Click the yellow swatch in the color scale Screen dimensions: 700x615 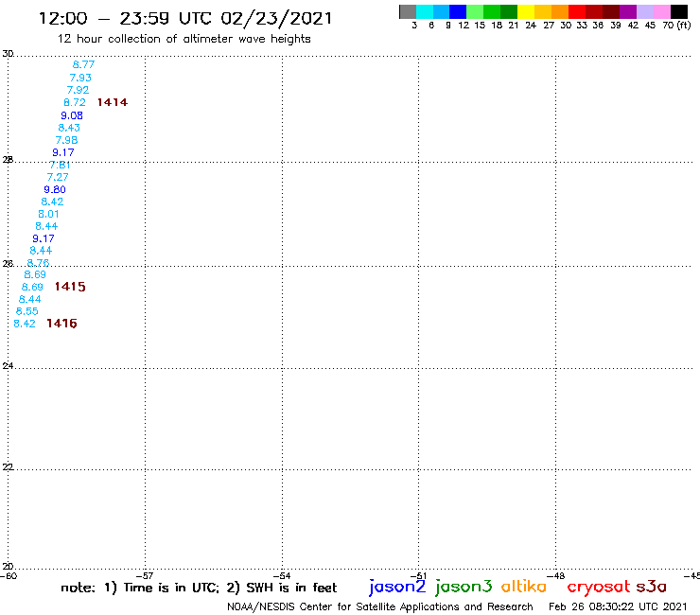coord(526,11)
